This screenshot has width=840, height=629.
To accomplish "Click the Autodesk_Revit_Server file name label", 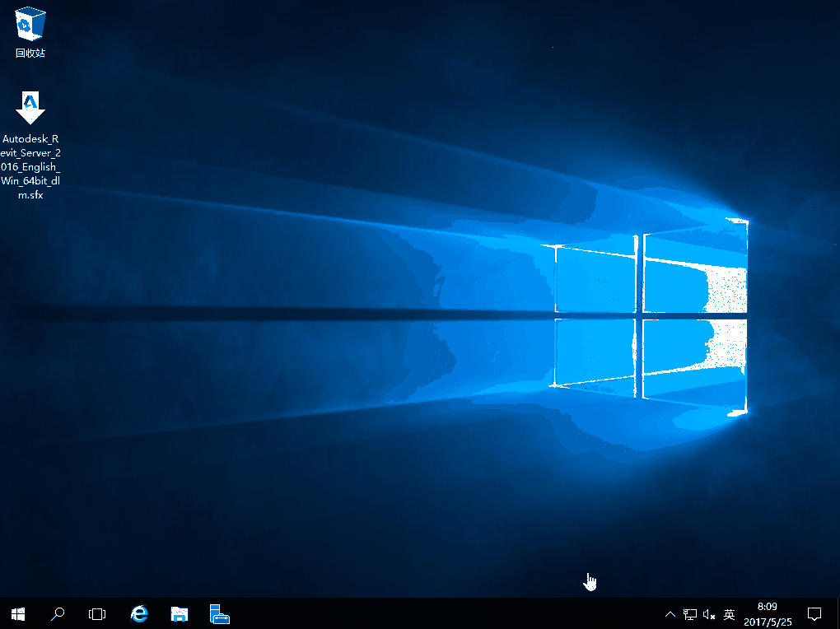I will point(30,167).
